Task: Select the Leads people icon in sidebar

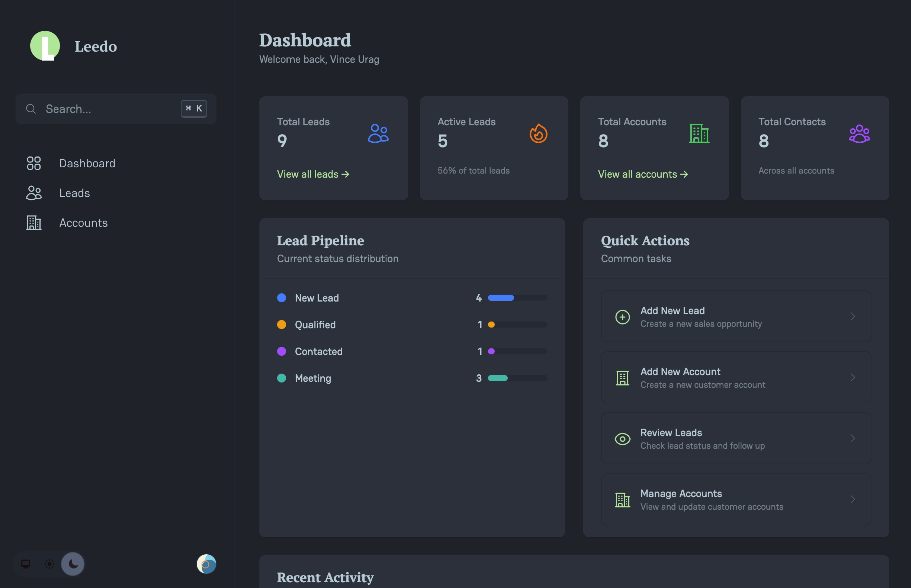Action: tap(34, 193)
